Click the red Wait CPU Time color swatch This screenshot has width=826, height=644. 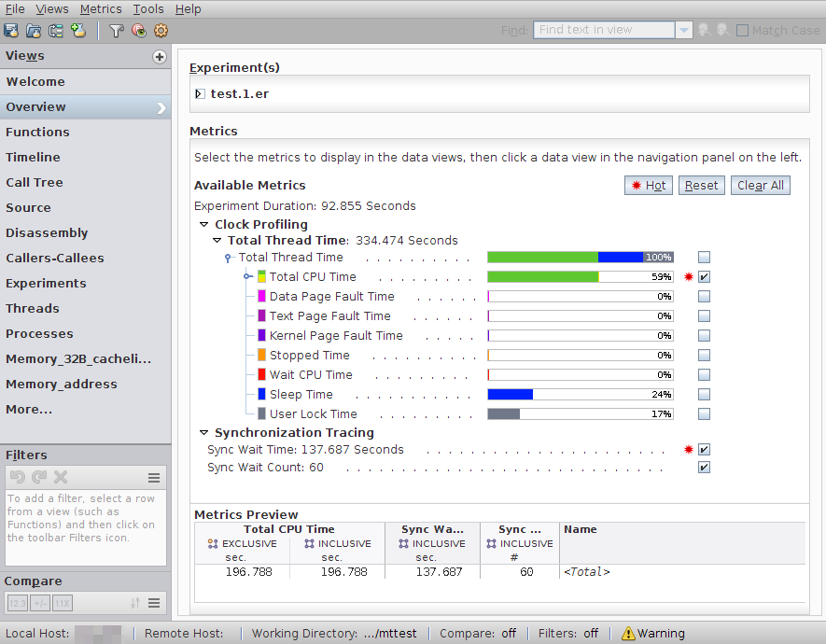click(261, 374)
